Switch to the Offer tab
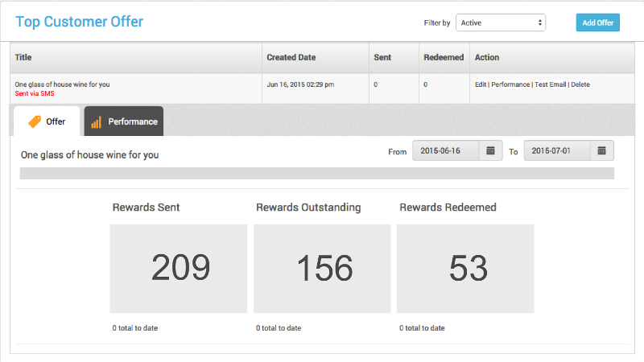Viewport: 644px width, 362px height. (47, 121)
